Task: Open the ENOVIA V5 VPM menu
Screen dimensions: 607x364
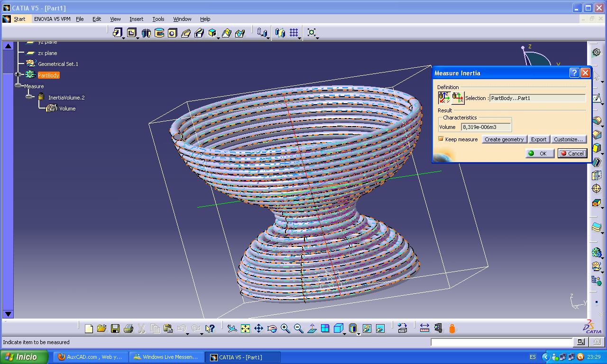Action: 52,19
